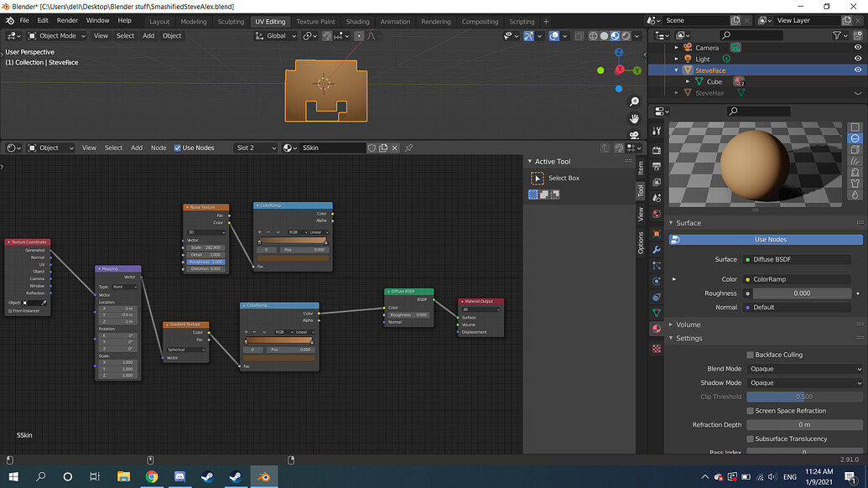Select cube preview shape icon
The width and height of the screenshot is (868, 488).
(855, 150)
